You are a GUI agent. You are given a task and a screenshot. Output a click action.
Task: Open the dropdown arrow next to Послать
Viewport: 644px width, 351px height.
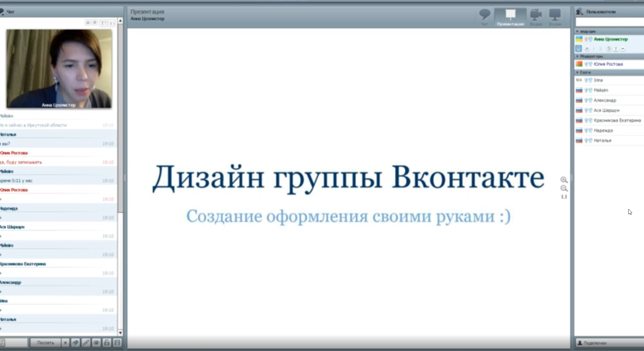65,343
